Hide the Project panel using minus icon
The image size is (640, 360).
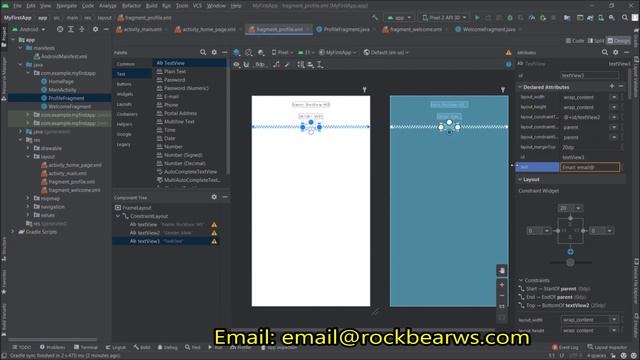pyautogui.click(x=106, y=29)
